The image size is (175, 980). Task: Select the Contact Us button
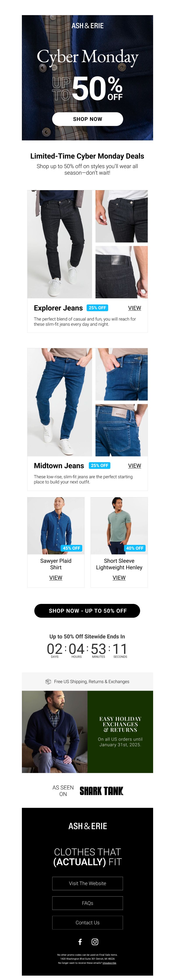87,923
